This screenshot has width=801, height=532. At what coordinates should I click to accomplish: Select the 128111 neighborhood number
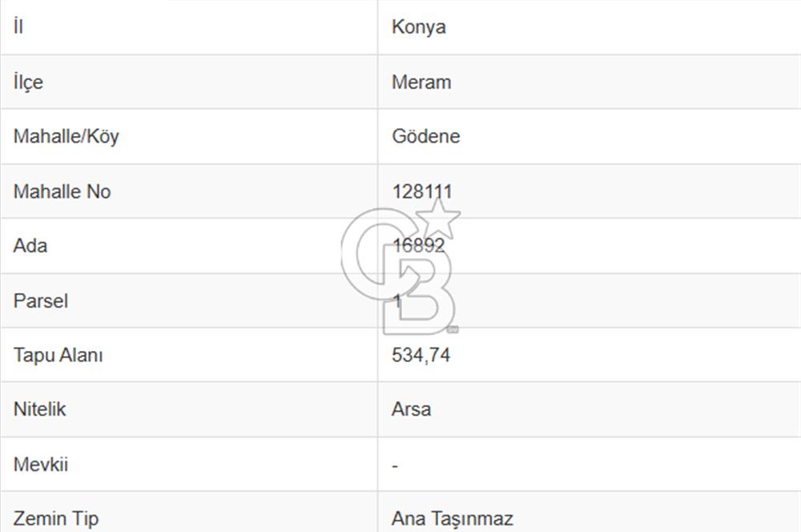coord(422,191)
